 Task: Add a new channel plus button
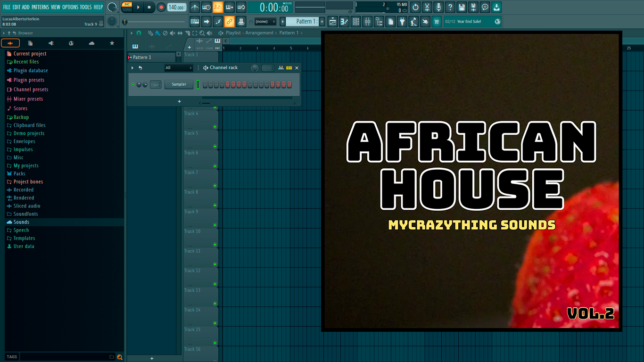point(179,101)
